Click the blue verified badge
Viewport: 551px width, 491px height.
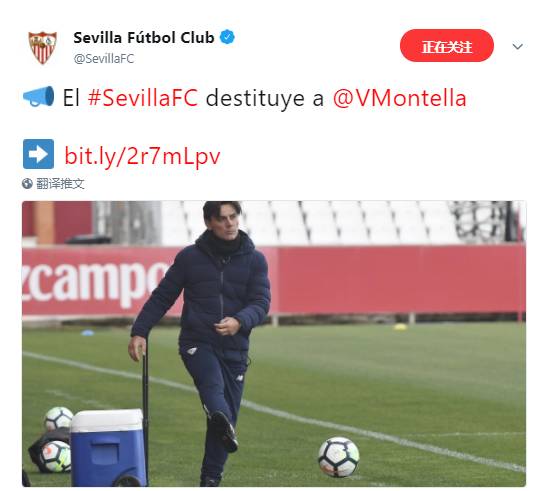[x=227, y=37]
